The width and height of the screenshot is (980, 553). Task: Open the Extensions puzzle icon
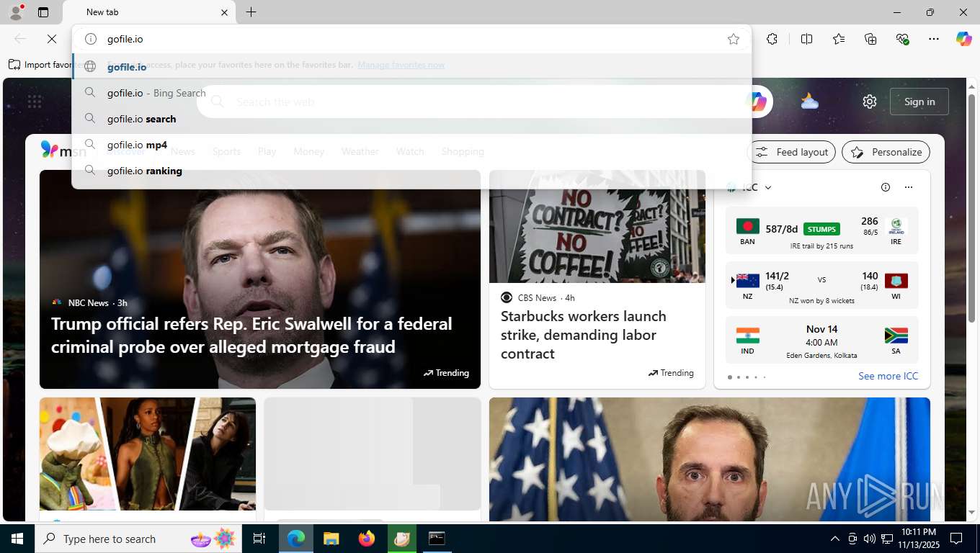(772, 39)
